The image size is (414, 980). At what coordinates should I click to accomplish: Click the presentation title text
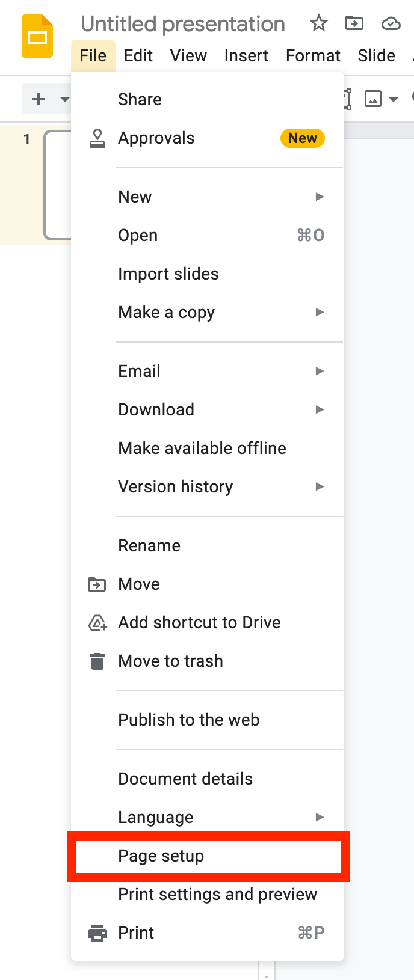coord(183,24)
